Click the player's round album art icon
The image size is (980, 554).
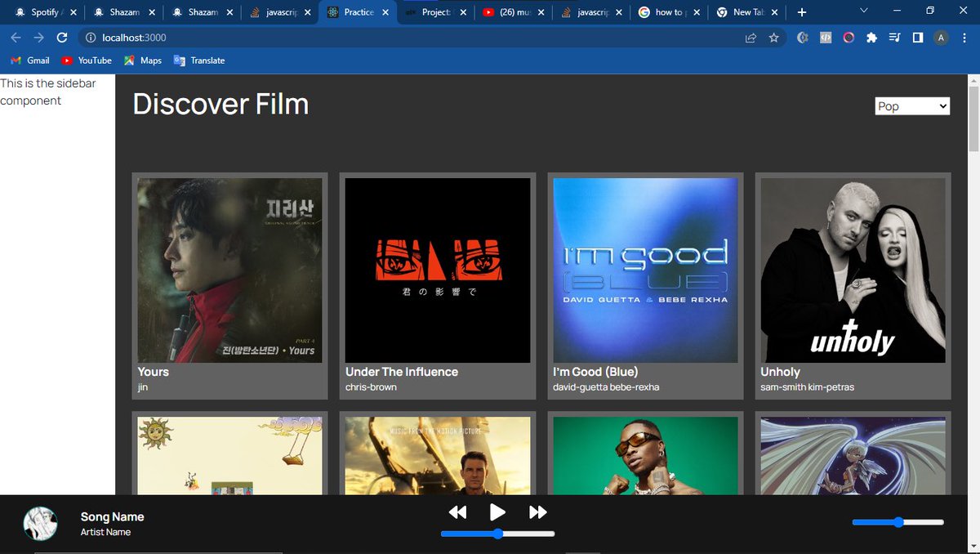coord(40,524)
